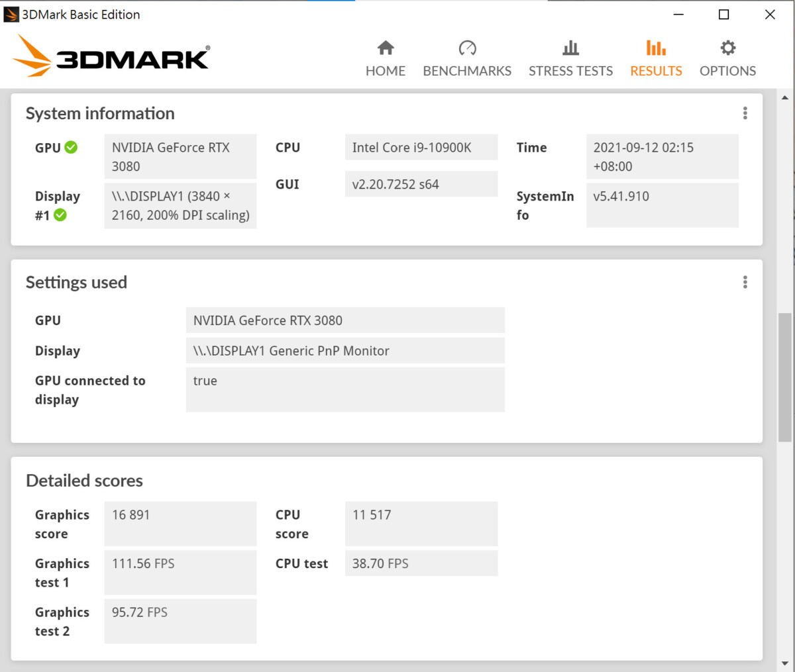795x672 pixels.
Task: Click the 3DMark title bar app icon
Action: click(x=11, y=15)
